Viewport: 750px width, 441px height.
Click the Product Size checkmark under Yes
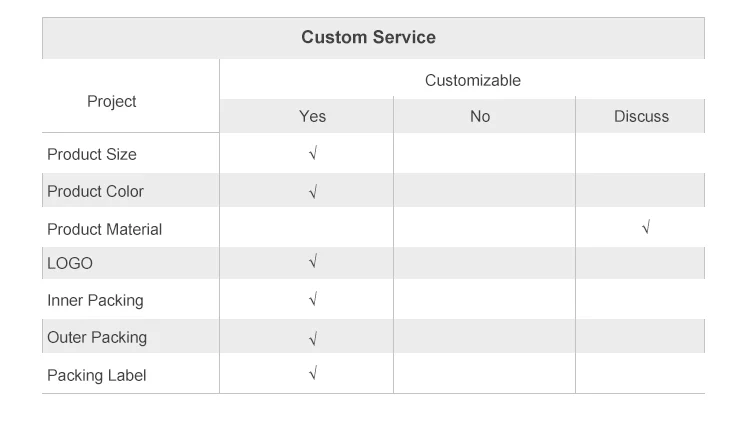(313, 154)
